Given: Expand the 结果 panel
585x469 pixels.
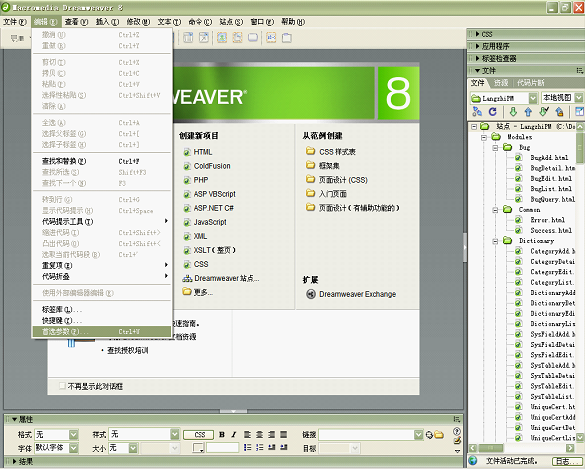Looking at the screenshot, I should point(15,462).
